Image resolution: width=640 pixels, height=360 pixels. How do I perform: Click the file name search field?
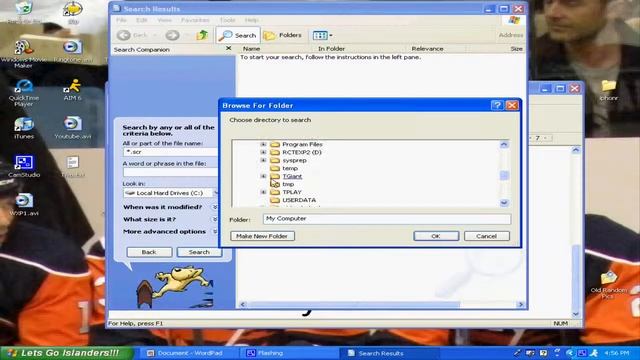tap(170, 152)
